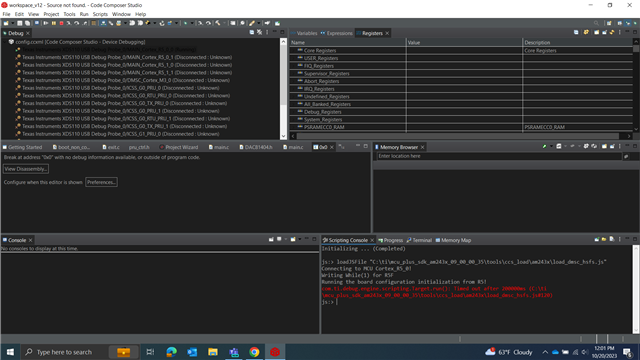Click the Memory Browser Go icon beside location field
The image size is (640, 360).
click(626, 156)
